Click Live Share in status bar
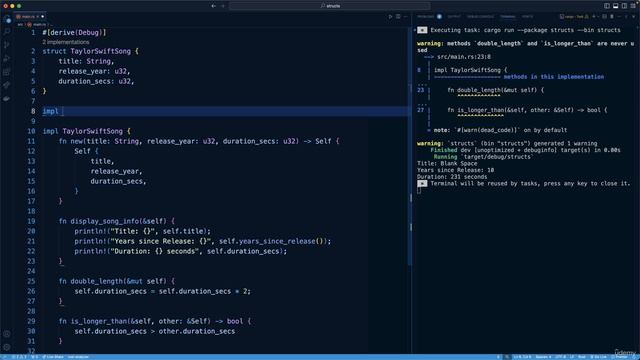 [x=53, y=357]
